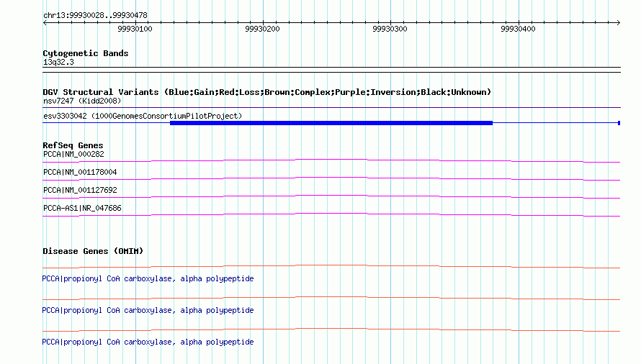The height and width of the screenshot is (364, 641).
Task: Click the PCCA-AS1|NR_047686 transcript label
Action: coord(82,209)
